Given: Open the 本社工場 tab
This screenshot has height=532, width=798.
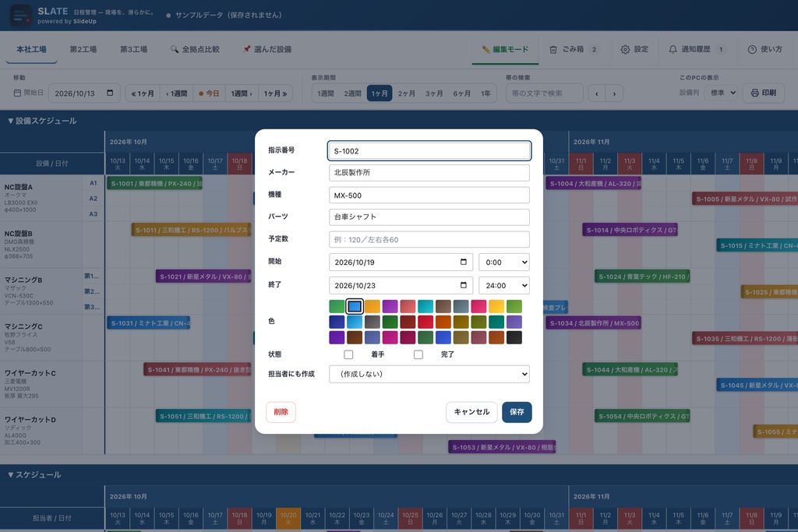Looking at the screenshot, I should [31, 49].
